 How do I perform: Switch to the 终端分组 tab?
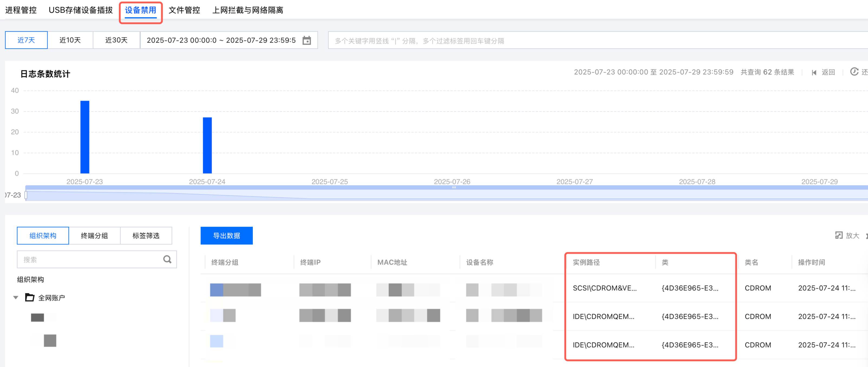[x=94, y=235]
